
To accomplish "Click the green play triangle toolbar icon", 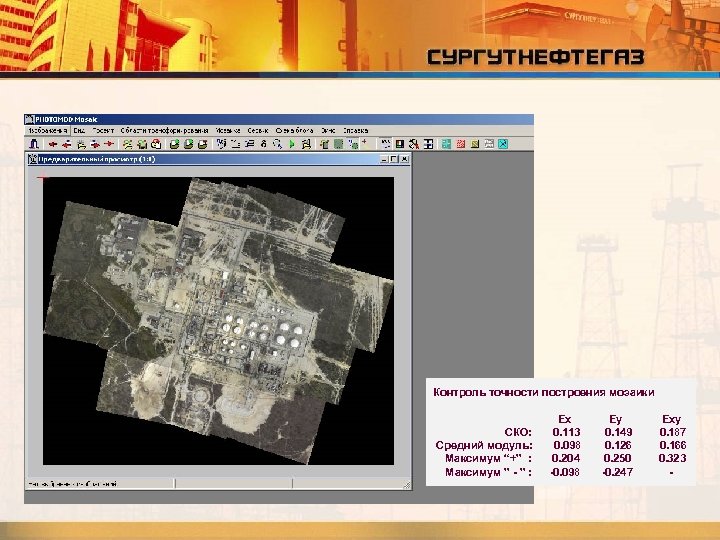I will click(x=292, y=144).
